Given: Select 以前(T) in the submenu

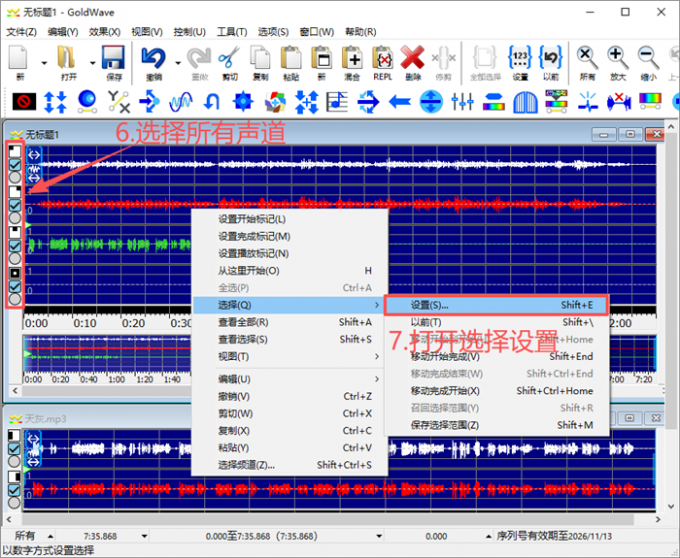Looking at the screenshot, I should click(496, 322).
